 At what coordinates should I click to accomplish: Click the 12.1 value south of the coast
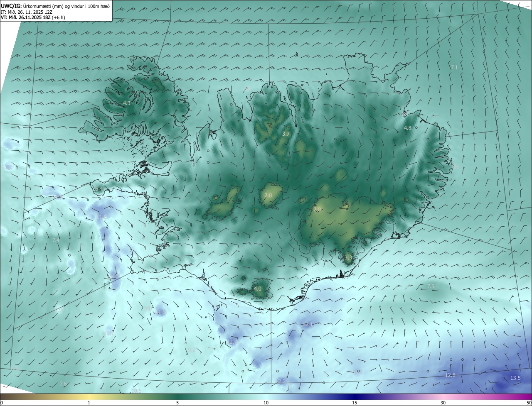(307, 324)
